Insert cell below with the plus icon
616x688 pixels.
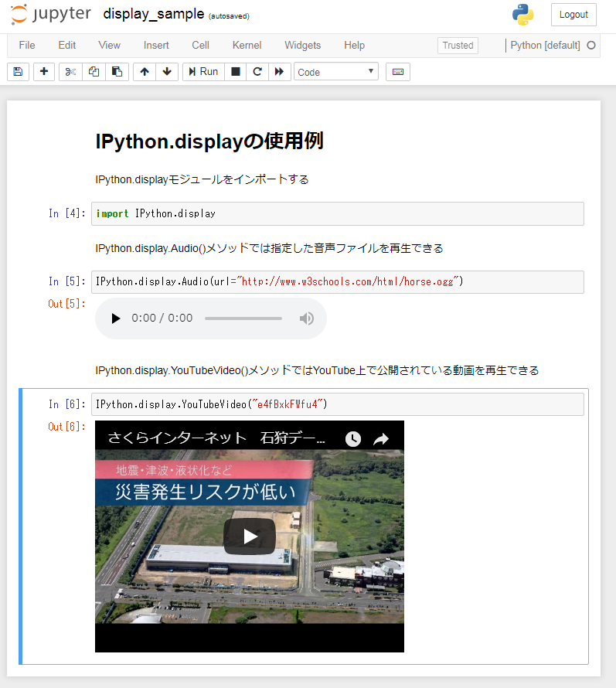tap(44, 72)
